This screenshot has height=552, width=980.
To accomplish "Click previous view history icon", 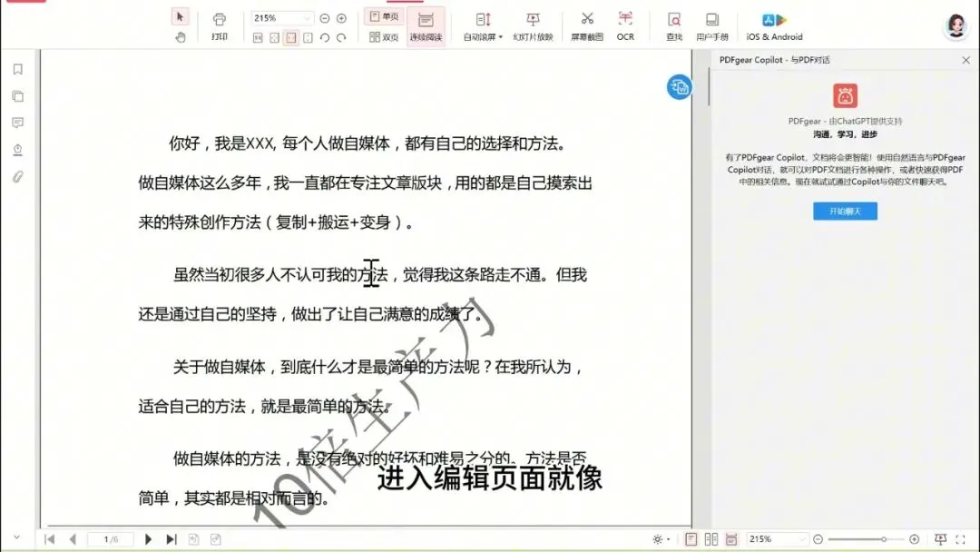I will [x=194, y=539].
